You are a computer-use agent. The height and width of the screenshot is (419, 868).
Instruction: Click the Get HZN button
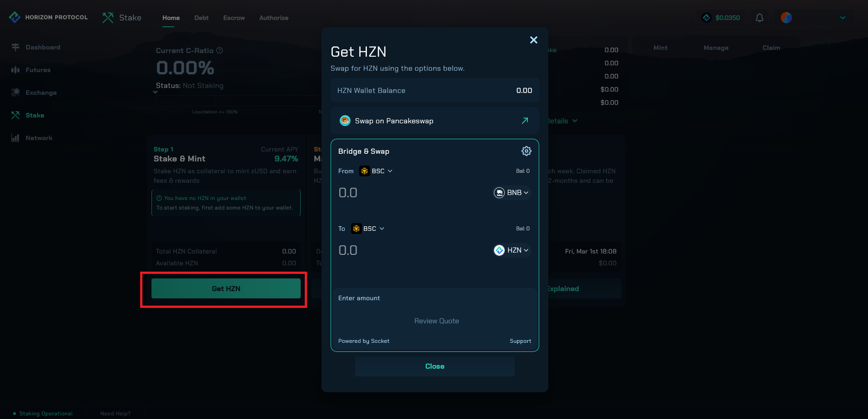[226, 288]
